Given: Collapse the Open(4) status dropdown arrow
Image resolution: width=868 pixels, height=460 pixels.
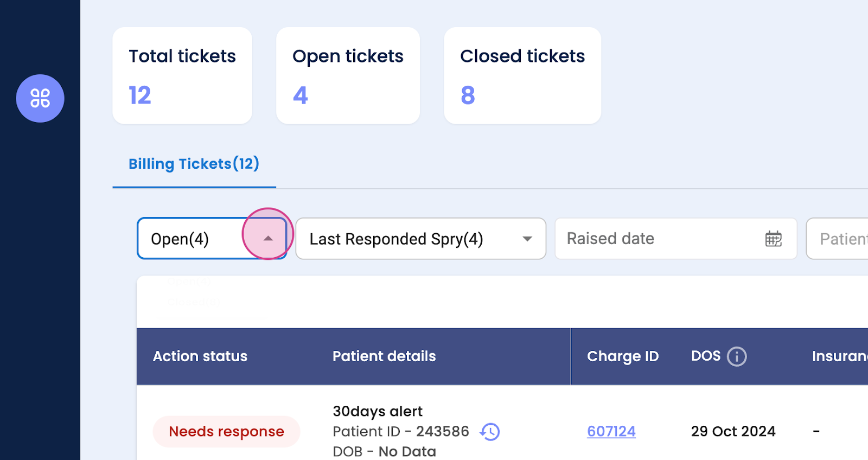Looking at the screenshot, I should (x=268, y=239).
